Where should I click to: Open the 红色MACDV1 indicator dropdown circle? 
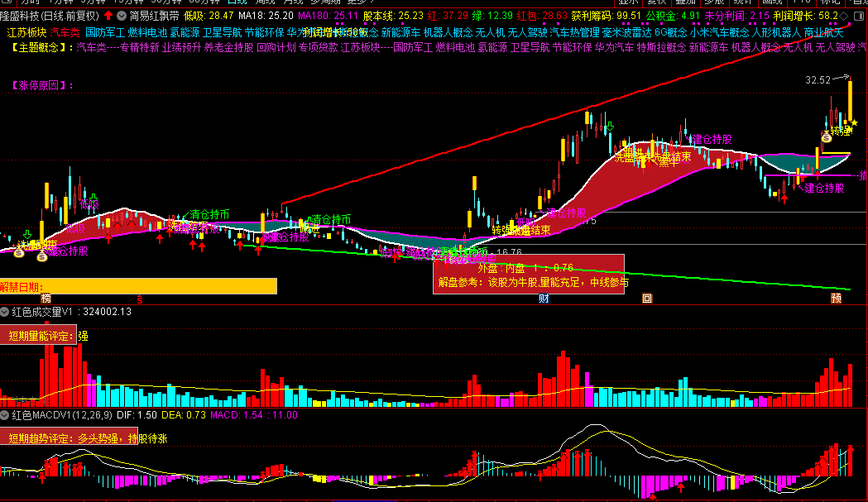4,414
